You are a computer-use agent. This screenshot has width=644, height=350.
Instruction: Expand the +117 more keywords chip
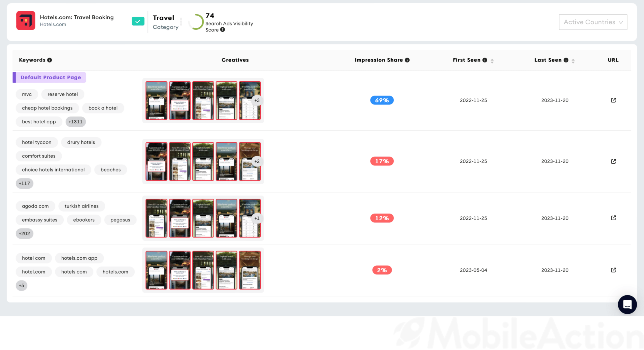tap(24, 184)
